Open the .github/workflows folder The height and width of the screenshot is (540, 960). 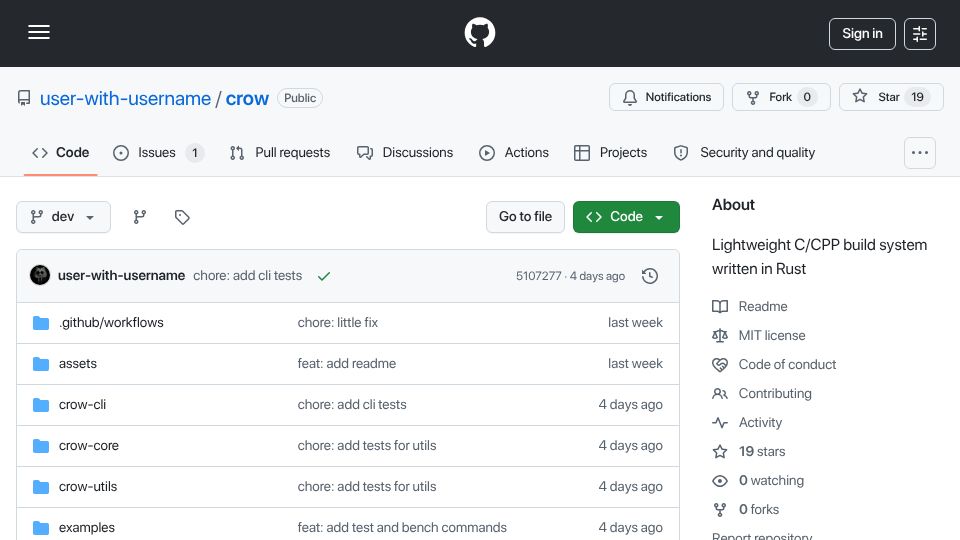click(x=111, y=323)
